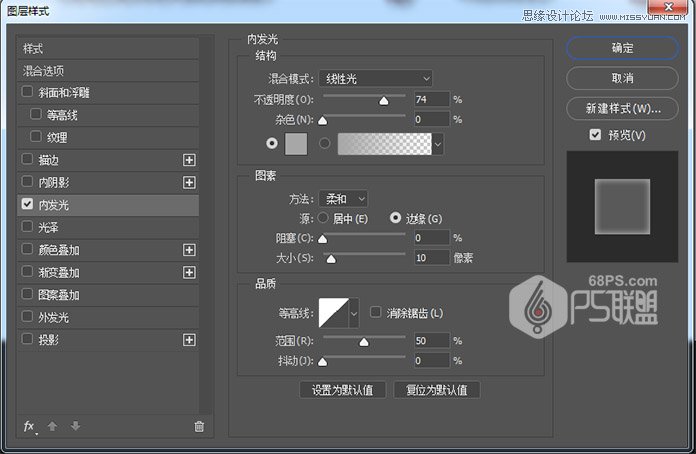This screenshot has width=696, height=454.
Task: Enable the 外发光 checkbox
Action: point(27,316)
